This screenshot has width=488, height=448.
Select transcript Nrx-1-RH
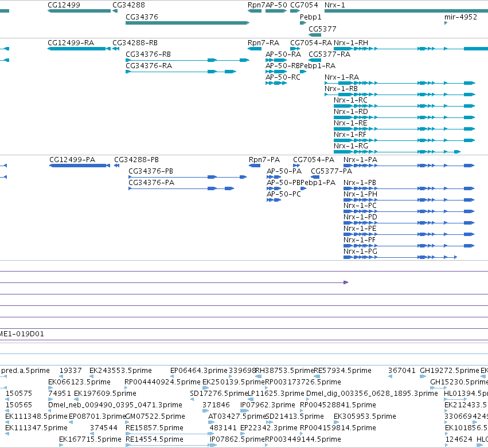411,49
